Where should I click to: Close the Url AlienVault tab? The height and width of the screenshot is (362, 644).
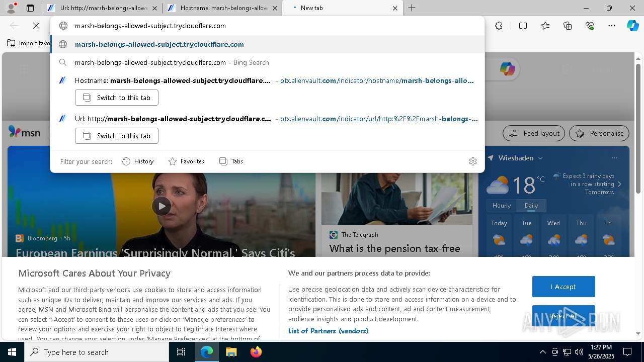[x=154, y=8]
